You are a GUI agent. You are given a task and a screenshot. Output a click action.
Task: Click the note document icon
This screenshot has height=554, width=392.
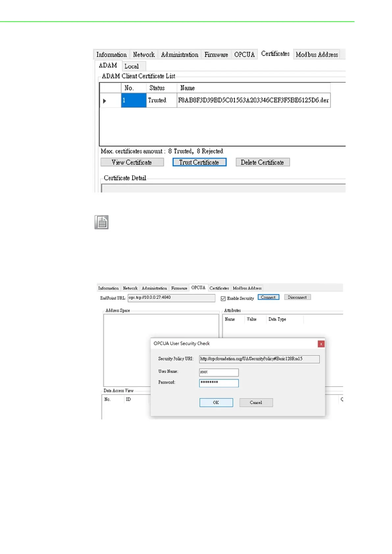(x=101, y=222)
